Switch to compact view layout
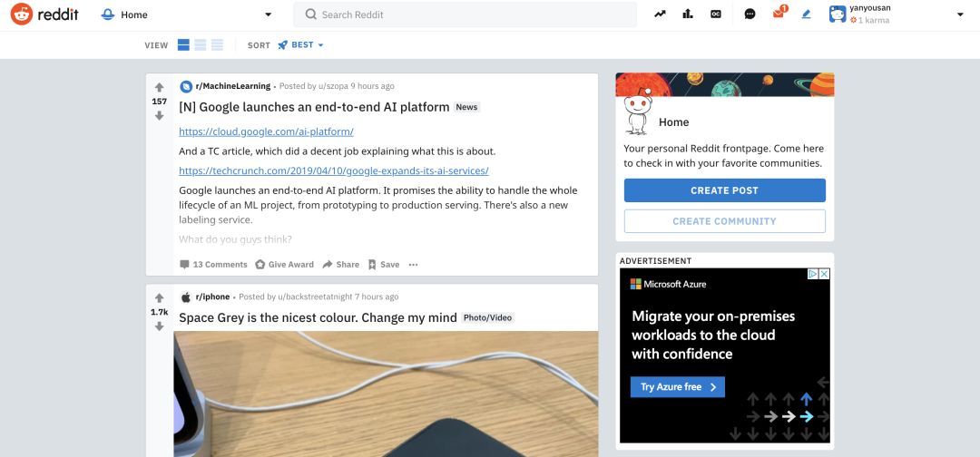The image size is (980, 457). (216, 45)
